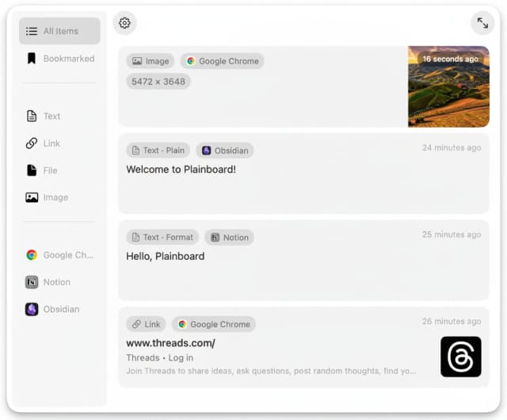Viewport: 507px width, 420px height.
Task: Select All Items in sidebar
Action: [59, 31]
